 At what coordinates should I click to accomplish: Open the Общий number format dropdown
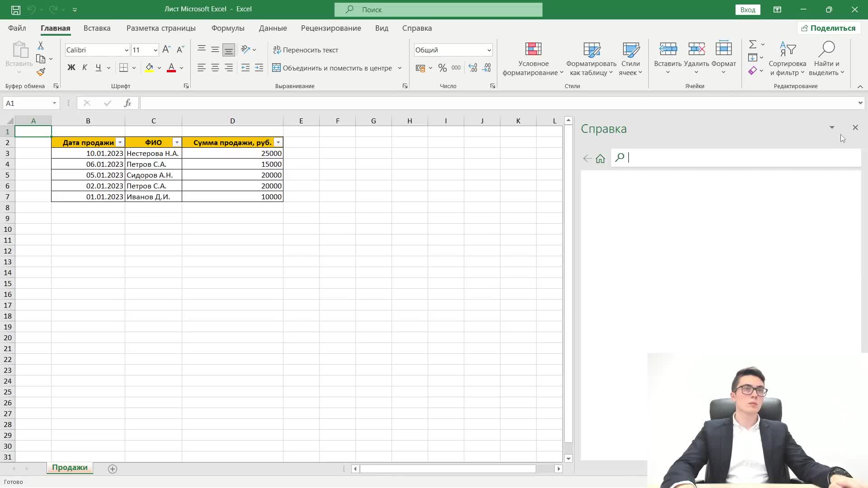pyautogui.click(x=489, y=50)
